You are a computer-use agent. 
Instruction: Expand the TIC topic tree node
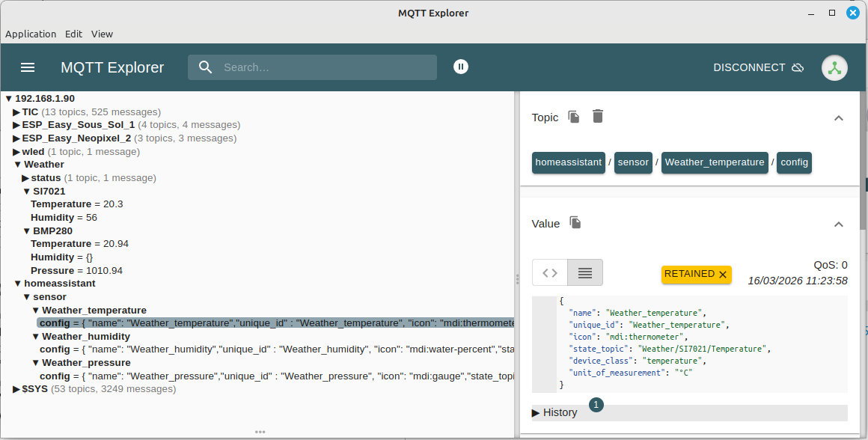(16, 111)
